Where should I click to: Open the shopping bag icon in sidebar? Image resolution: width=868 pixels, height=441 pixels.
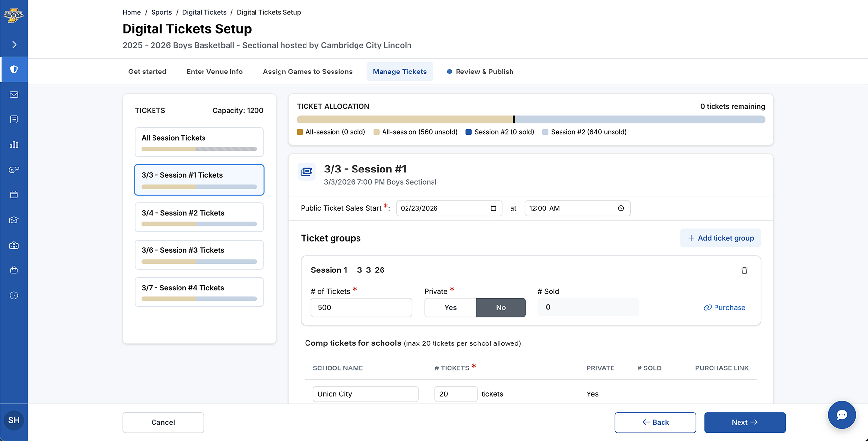point(14,270)
